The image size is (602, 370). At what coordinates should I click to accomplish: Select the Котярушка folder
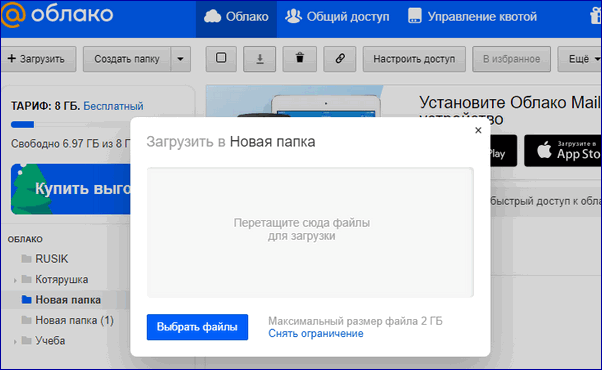pos(61,279)
